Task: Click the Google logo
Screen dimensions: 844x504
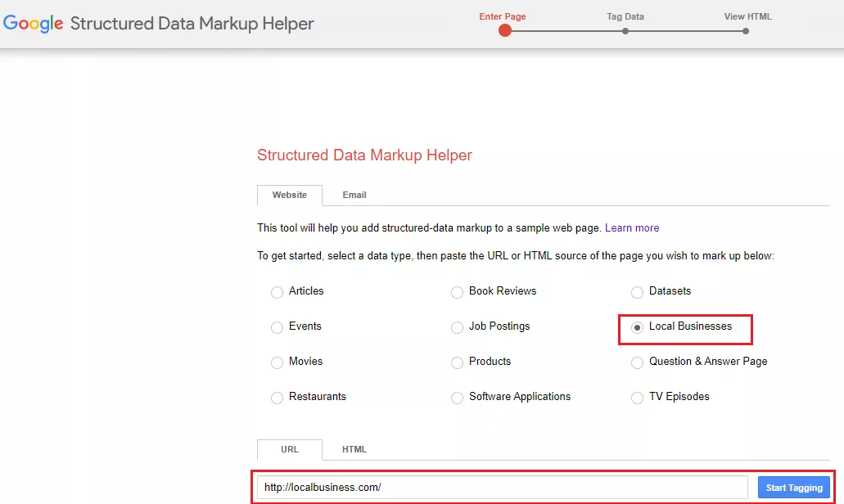Action: click(x=34, y=23)
